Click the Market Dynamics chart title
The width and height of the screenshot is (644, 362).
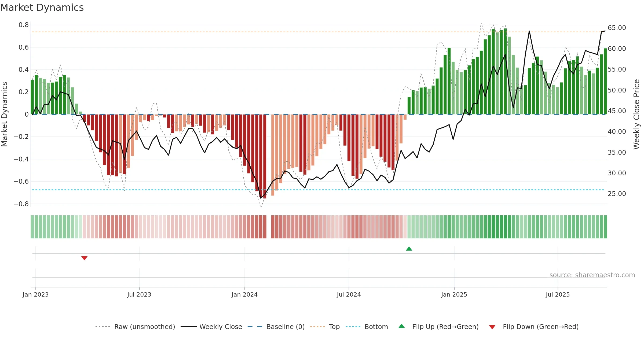tap(42, 8)
